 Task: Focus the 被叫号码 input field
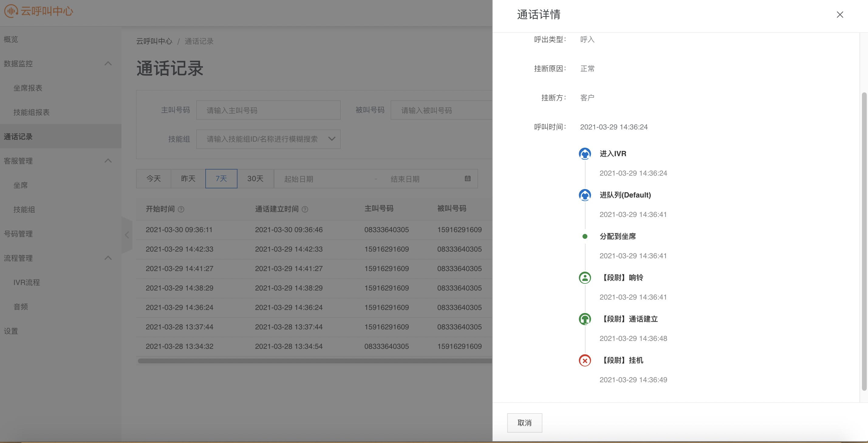[441, 110]
